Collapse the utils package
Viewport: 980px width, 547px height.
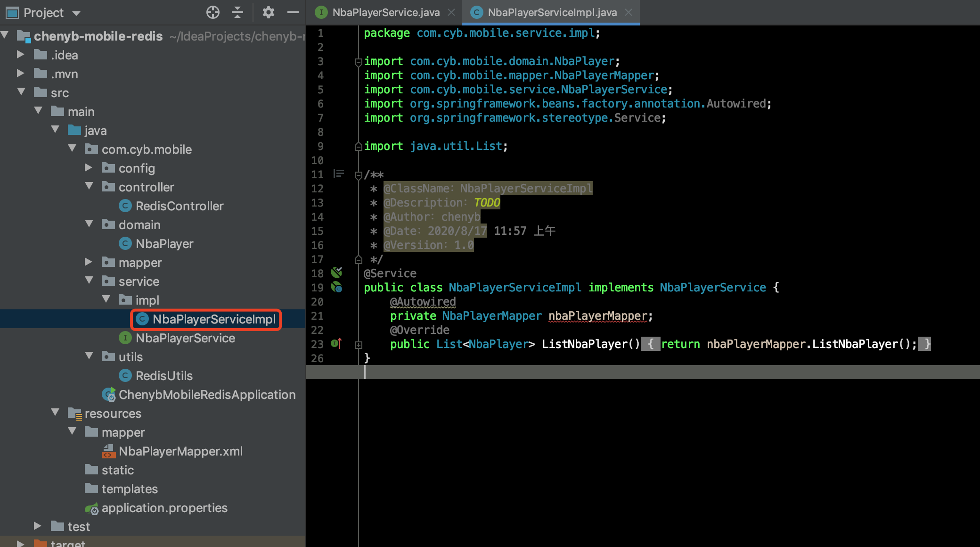point(90,356)
